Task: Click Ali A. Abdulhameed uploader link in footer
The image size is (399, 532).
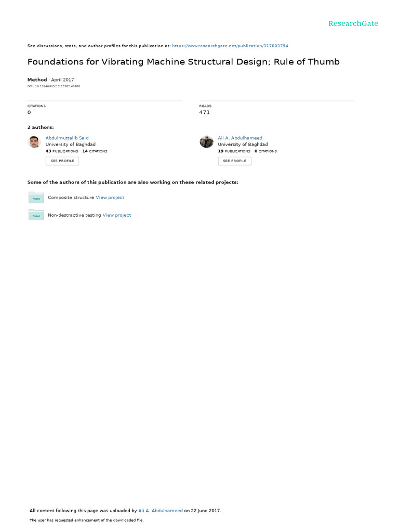Action: (x=161, y=511)
